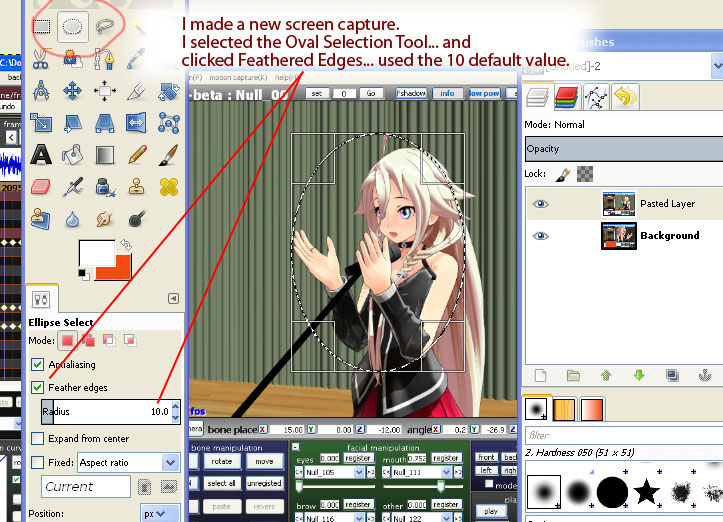The image size is (723, 522).
Task: Select the Clone stamp tool
Action: pyautogui.click(x=136, y=187)
